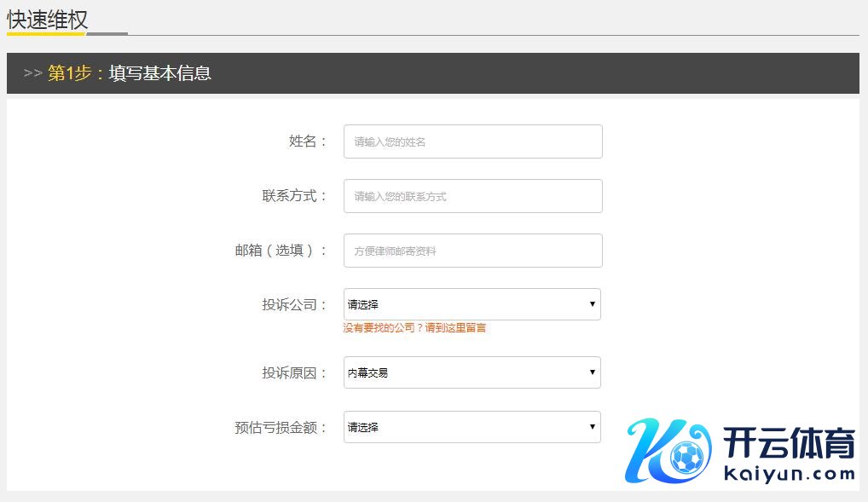Click the >> arrows in step header
The height and width of the screenshot is (502, 868).
point(33,73)
